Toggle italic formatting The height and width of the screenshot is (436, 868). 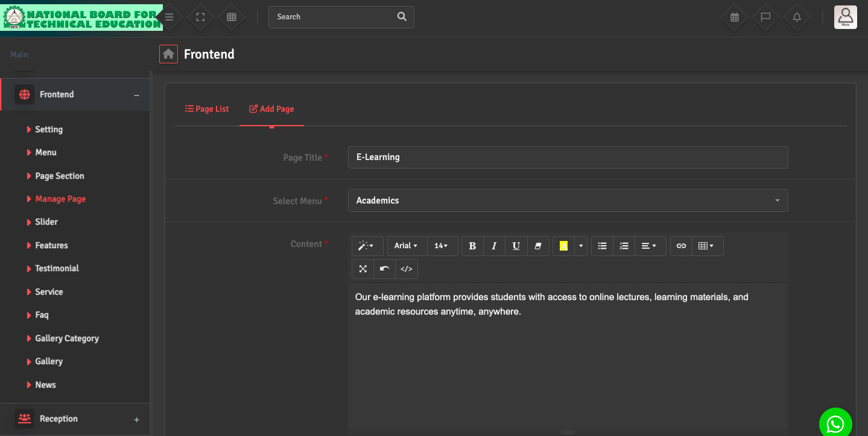pos(494,246)
